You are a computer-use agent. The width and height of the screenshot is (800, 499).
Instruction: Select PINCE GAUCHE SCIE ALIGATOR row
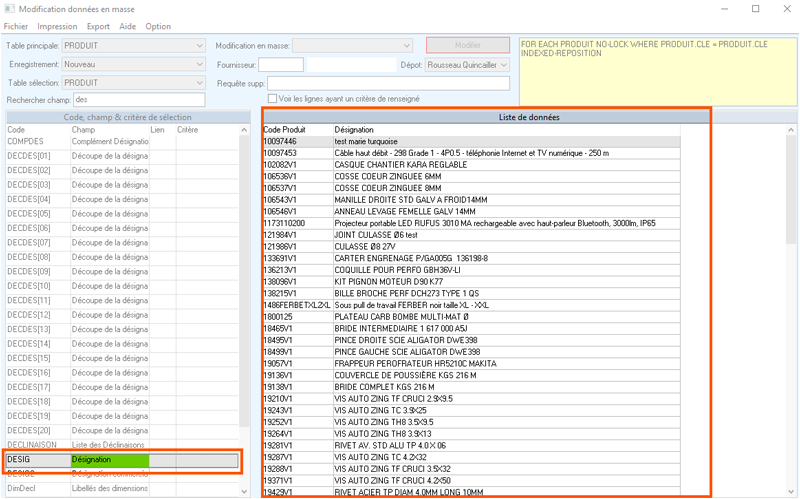pyautogui.click(x=471, y=352)
